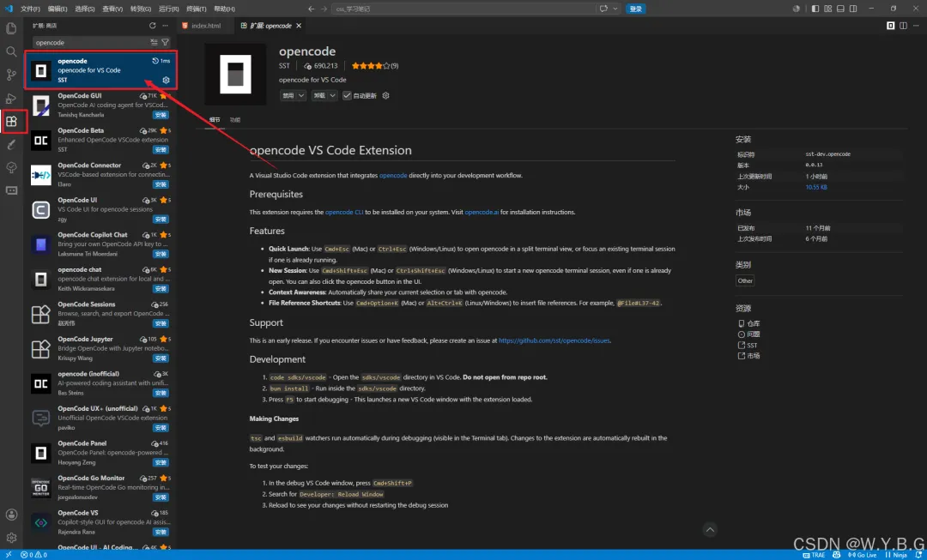Toggle the primary side bar layout icon
This screenshot has width=927, height=560.
(816, 9)
